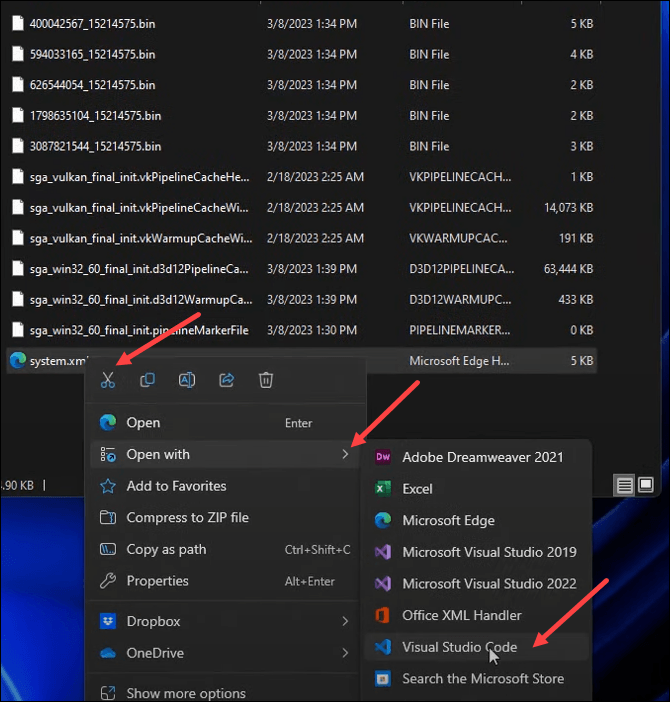
Task: Select Adobe Dreamweaver 2021 option
Action: click(482, 457)
